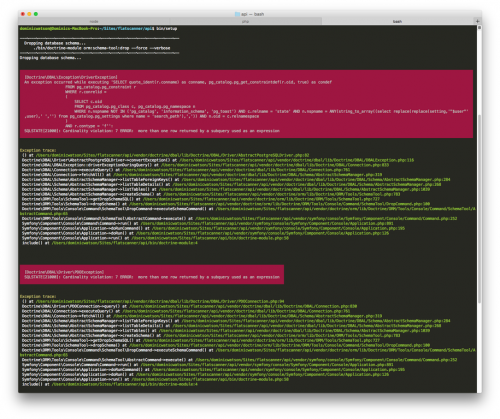Click the "./bin/doctrine-module orm:schema-tool:drop --force --verbose" line

102,48
